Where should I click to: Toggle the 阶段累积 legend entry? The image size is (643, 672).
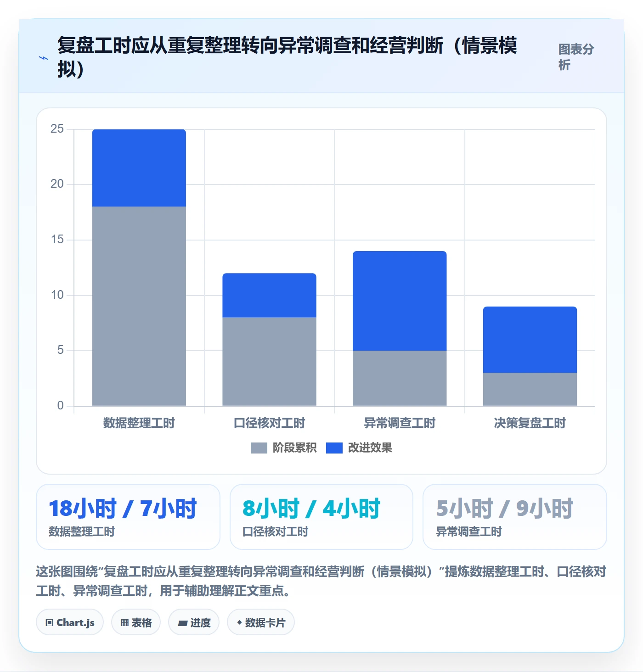pos(283,448)
